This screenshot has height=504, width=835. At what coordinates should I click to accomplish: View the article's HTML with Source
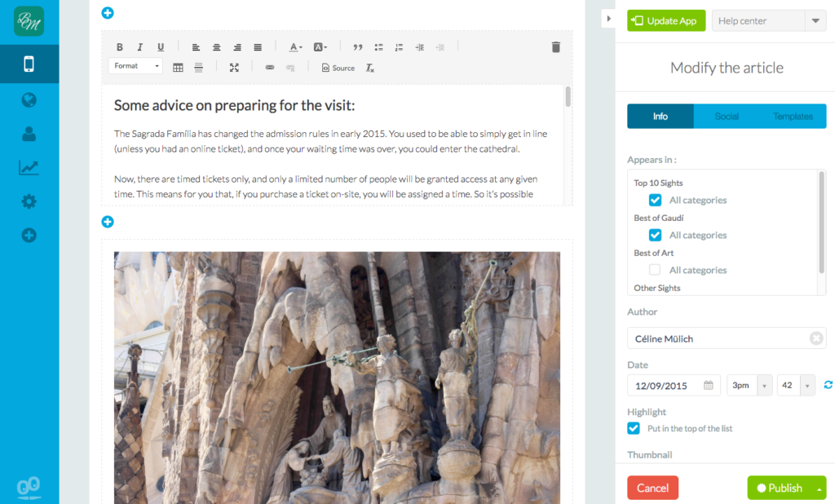[x=338, y=68]
